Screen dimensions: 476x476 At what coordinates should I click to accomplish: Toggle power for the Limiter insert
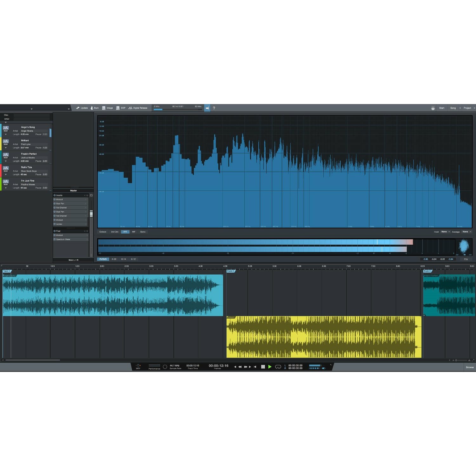click(x=55, y=224)
